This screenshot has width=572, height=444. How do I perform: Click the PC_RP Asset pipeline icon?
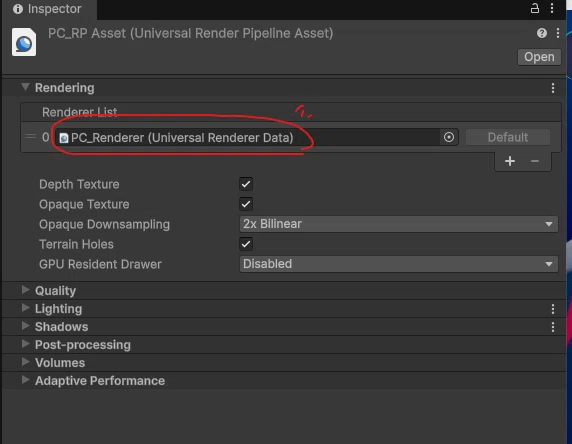pyautogui.click(x=24, y=42)
